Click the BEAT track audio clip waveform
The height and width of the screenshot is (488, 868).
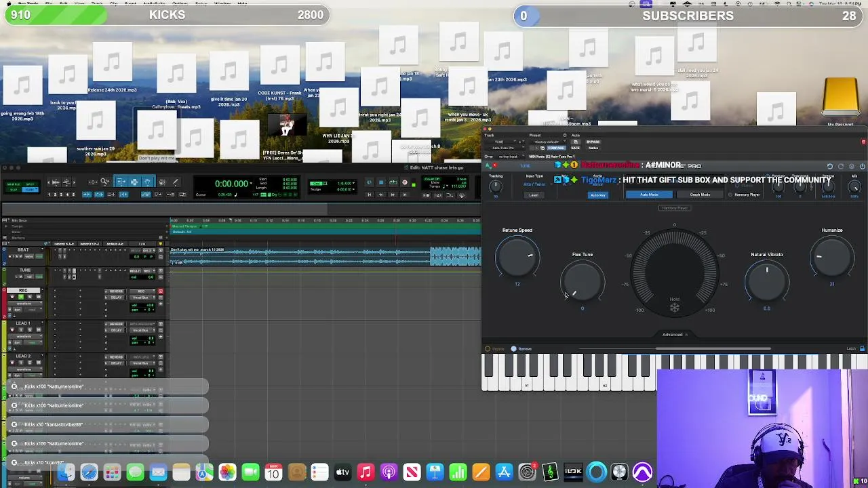325,256
